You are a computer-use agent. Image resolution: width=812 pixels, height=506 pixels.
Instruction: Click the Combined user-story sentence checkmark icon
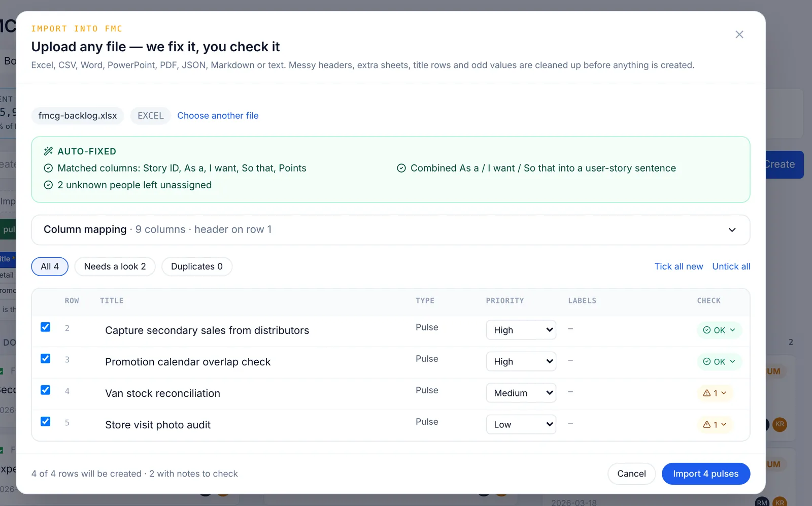[x=401, y=168]
